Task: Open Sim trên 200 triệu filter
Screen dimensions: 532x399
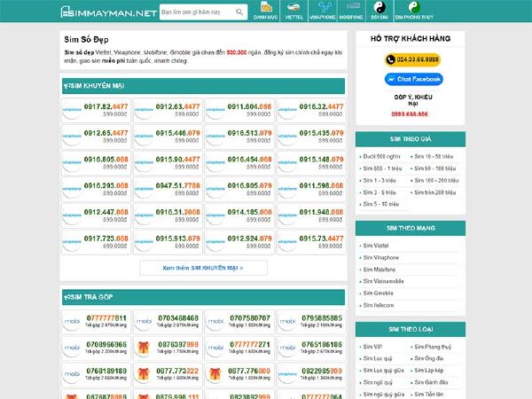Action: click(435, 192)
